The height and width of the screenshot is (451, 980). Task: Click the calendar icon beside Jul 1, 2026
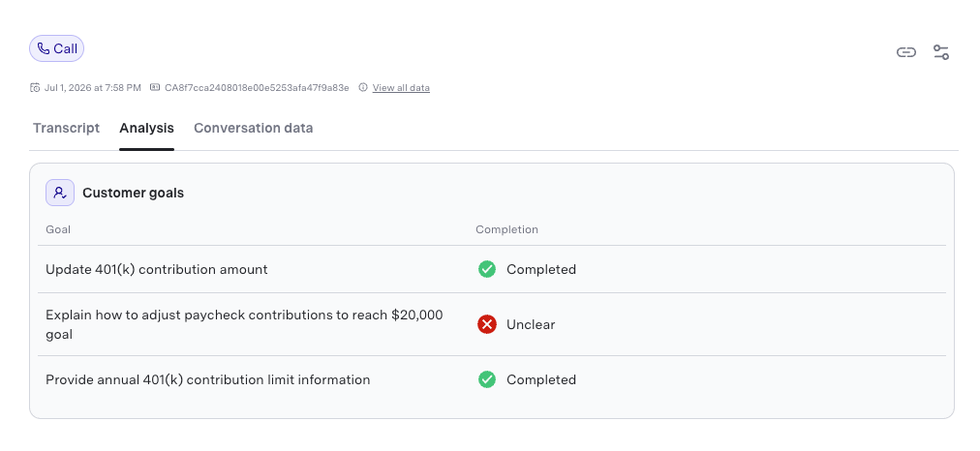(x=35, y=87)
